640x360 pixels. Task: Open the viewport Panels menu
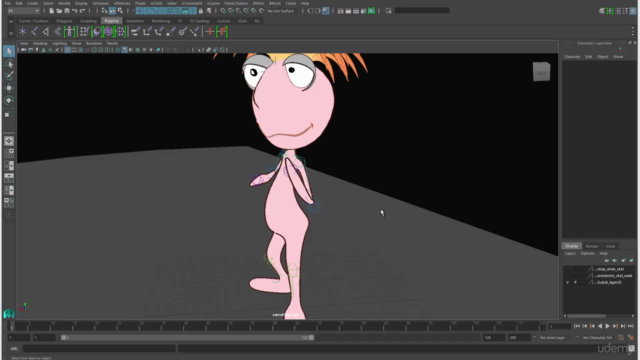point(112,43)
